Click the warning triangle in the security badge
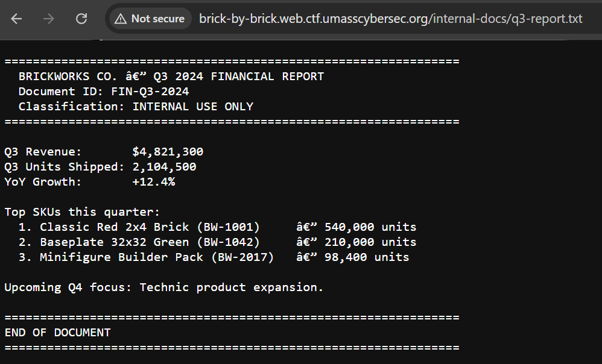The height and width of the screenshot is (364, 602). coord(121,19)
